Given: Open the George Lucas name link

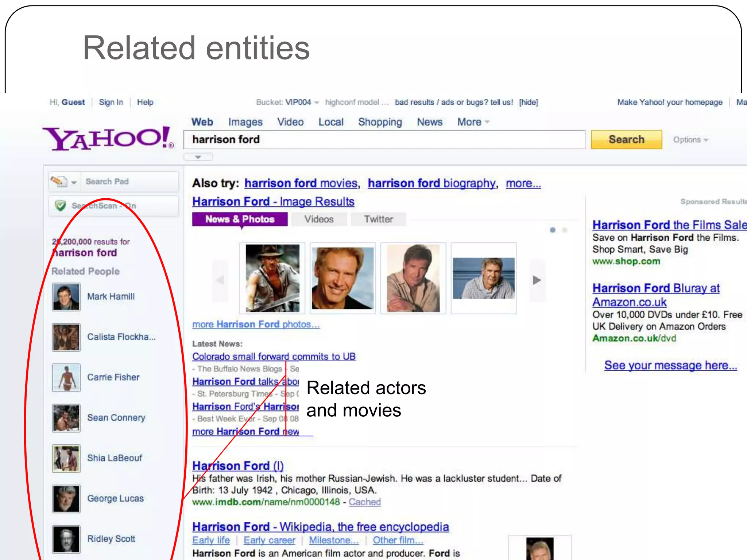Looking at the screenshot, I should [x=115, y=498].
